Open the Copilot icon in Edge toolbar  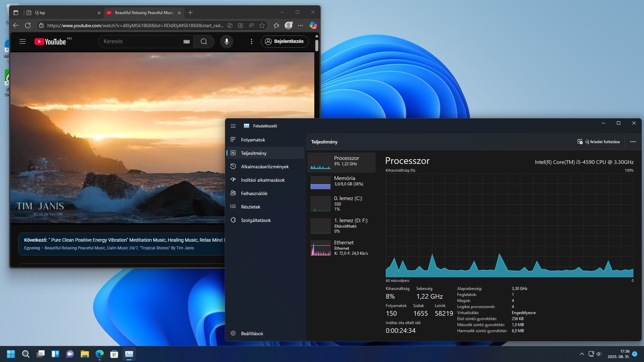click(313, 25)
